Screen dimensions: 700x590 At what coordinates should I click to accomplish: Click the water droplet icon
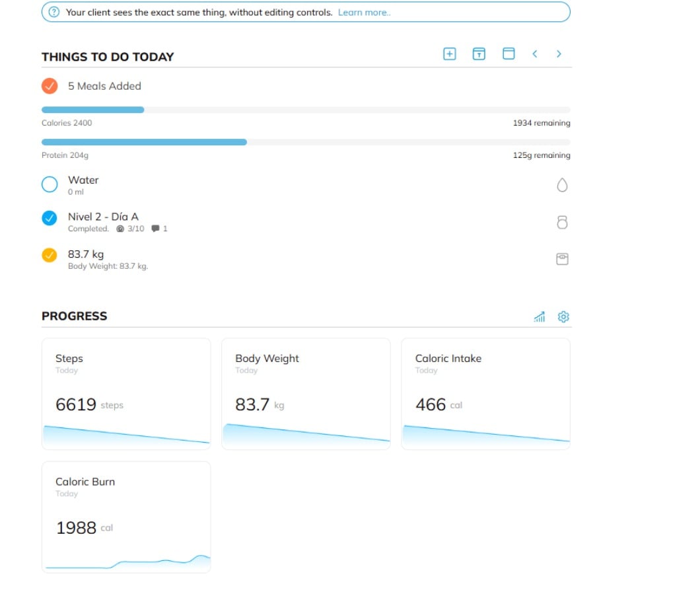(x=562, y=186)
